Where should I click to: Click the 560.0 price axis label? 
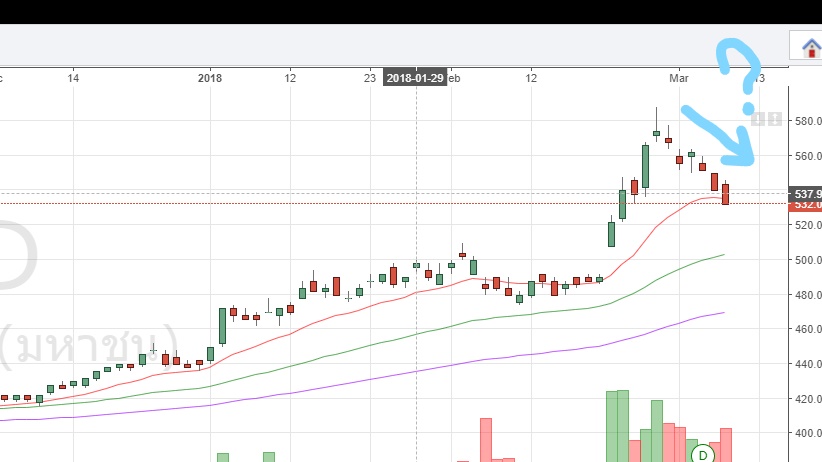point(807,156)
